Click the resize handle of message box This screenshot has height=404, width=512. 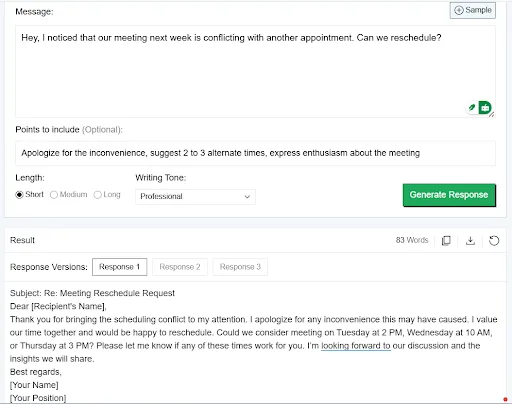coord(492,114)
